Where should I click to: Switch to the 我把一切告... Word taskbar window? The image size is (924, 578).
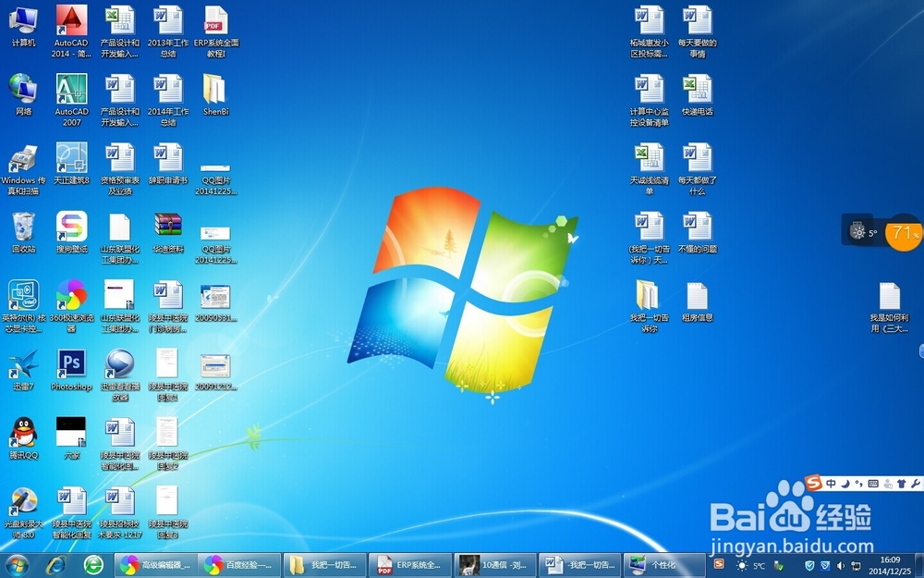580,565
